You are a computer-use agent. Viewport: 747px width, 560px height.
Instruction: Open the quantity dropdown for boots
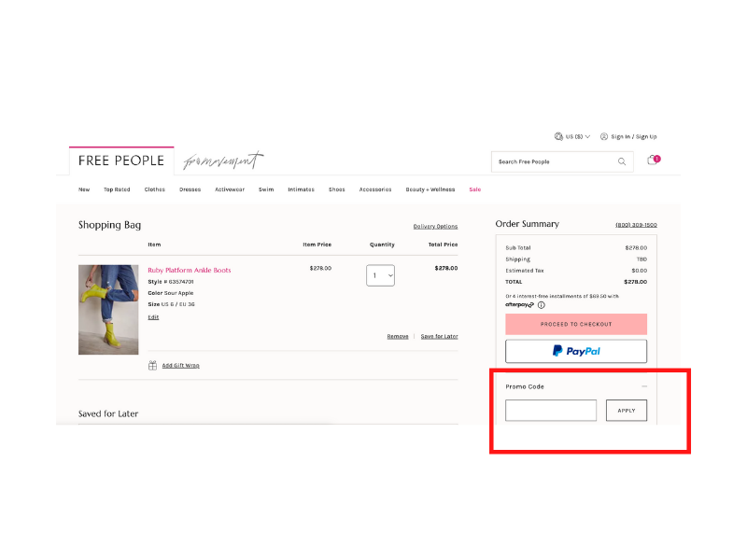click(380, 275)
